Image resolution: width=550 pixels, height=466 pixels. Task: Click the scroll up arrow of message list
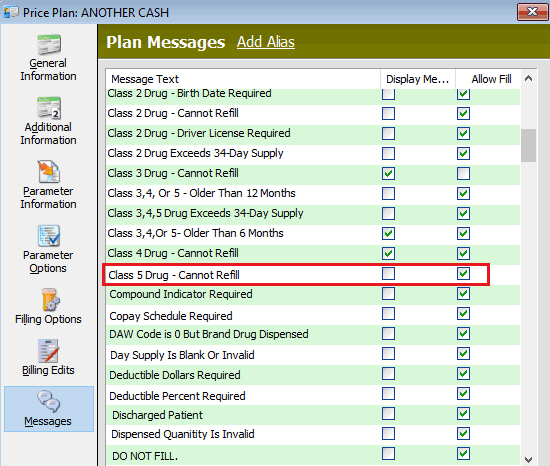[x=528, y=79]
